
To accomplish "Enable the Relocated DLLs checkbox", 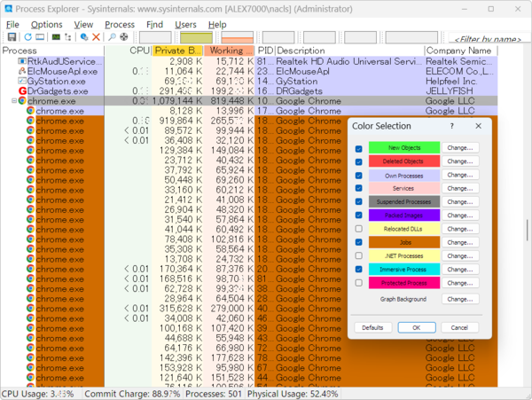I will pyautogui.click(x=358, y=229).
